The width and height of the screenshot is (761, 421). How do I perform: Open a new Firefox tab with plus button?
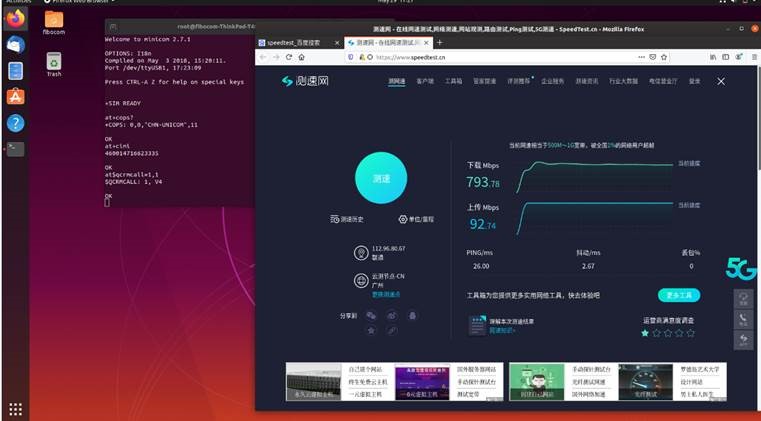pyautogui.click(x=439, y=43)
